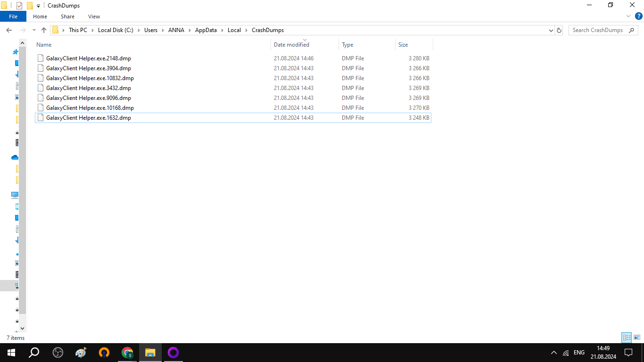Select GalaxyClient Helper.exe.3904.dmp
644x362 pixels.
pos(233,68)
